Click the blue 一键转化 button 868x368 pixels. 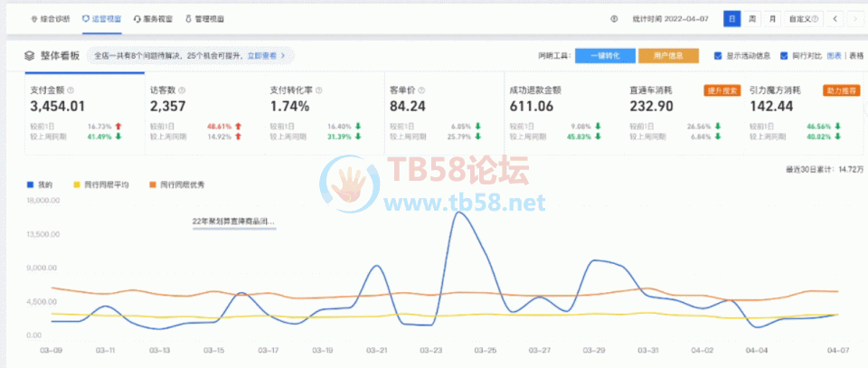point(605,55)
